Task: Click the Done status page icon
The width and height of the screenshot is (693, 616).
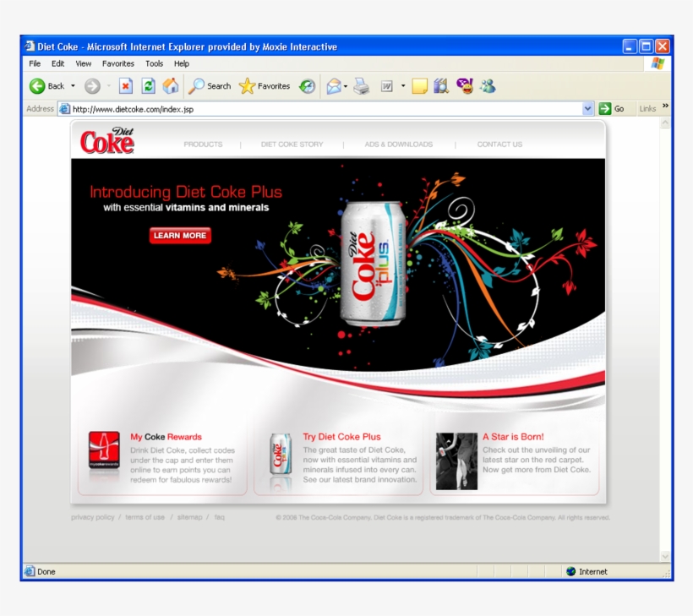Action: pos(30,571)
